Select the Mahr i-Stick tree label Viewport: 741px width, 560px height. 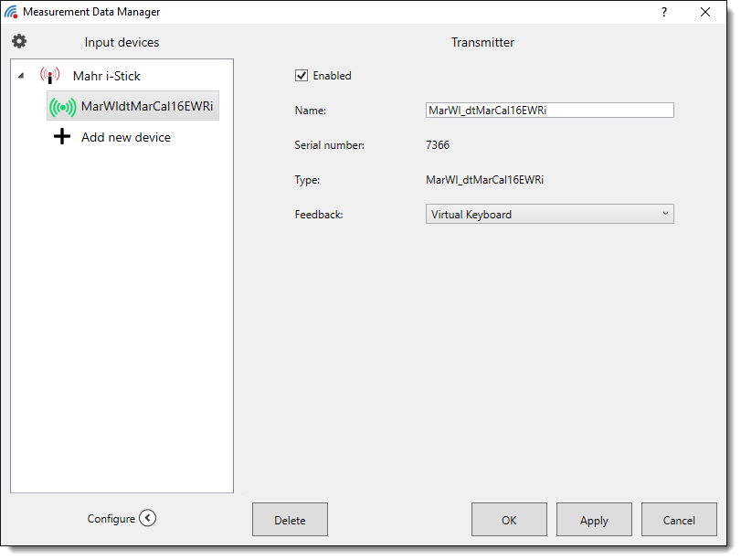107,77
